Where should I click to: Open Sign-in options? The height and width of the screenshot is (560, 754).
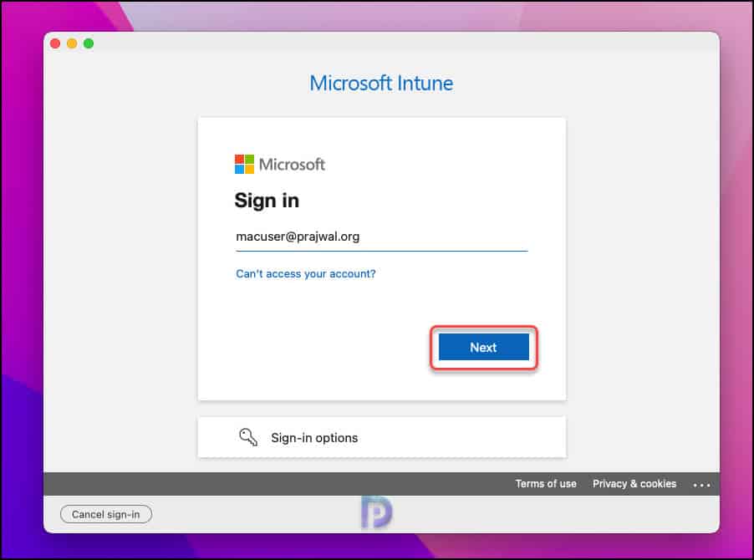click(x=382, y=437)
